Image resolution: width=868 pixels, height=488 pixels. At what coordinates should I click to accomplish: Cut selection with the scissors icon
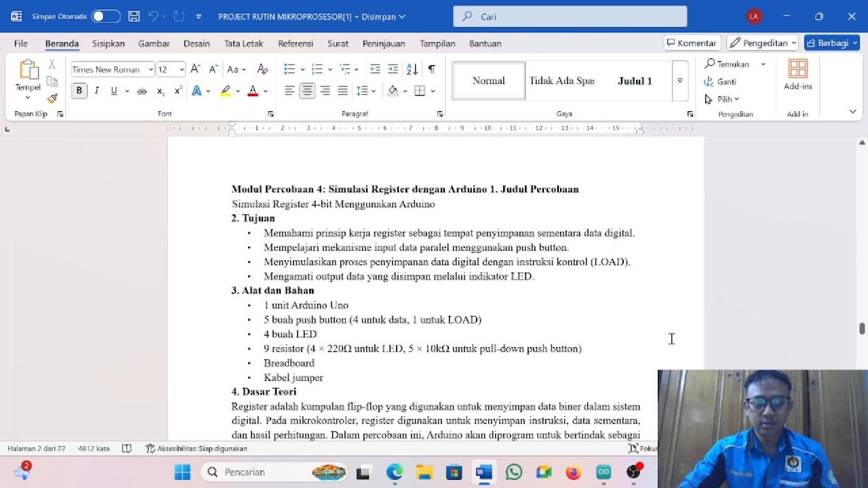click(52, 64)
